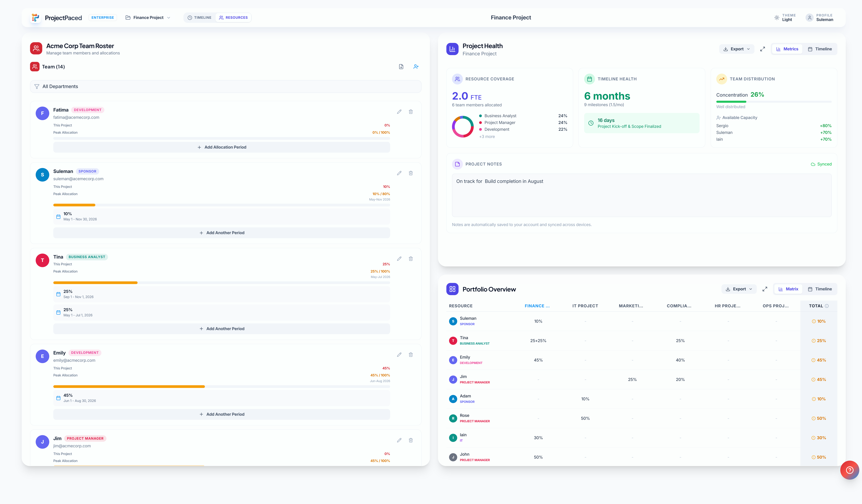
Task: Click the export roster document icon
Action: tap(401, 67)
